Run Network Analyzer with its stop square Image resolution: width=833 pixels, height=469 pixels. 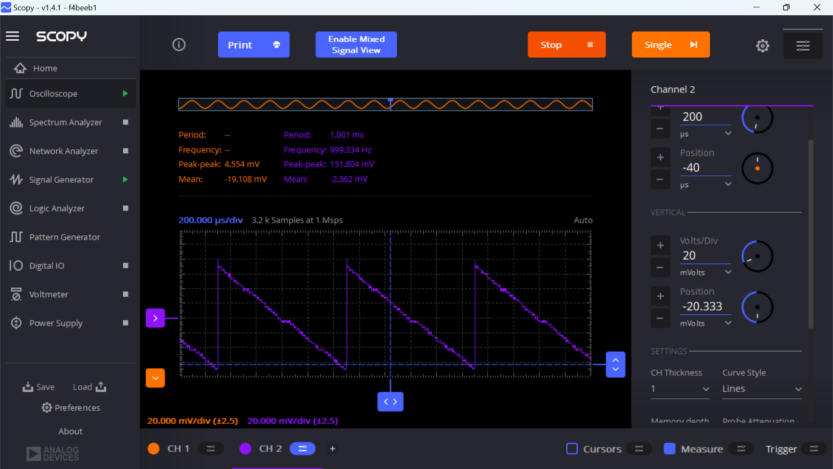pyautogui.click(x=125, y=151)
